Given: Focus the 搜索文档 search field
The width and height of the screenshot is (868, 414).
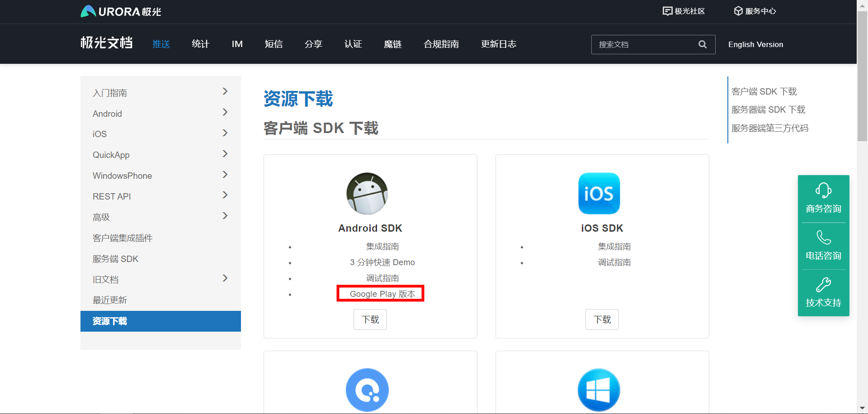Looking at the screenshot, I should (x=644, y=44).
